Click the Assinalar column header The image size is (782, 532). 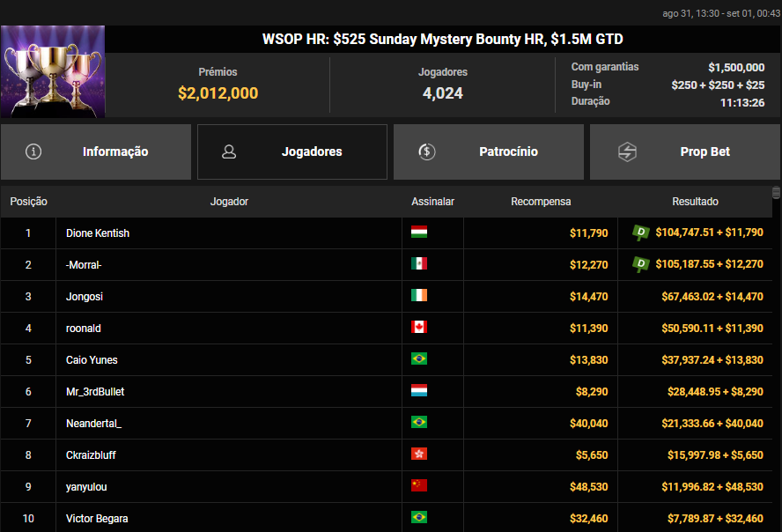tap(433, 202)
